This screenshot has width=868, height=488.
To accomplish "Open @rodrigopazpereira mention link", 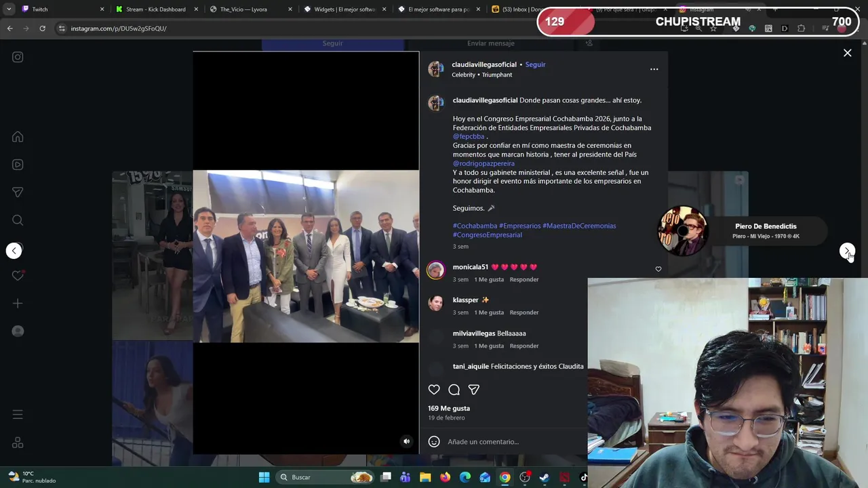I will tap(484, 163).
